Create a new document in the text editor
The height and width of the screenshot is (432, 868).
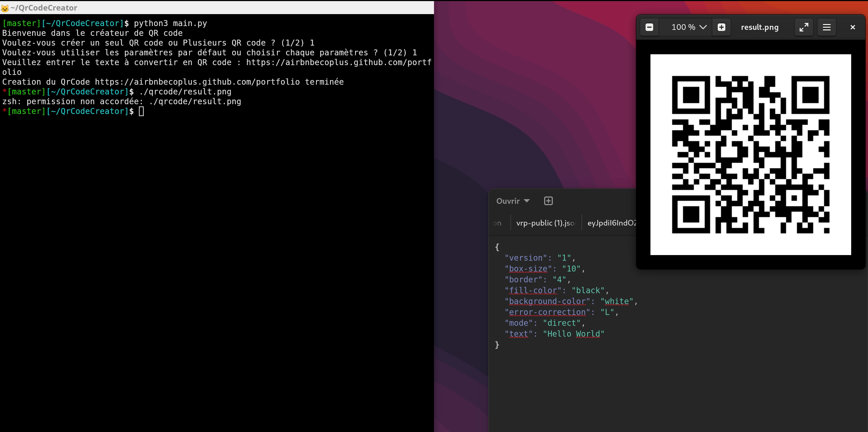(x=548, y=201)
